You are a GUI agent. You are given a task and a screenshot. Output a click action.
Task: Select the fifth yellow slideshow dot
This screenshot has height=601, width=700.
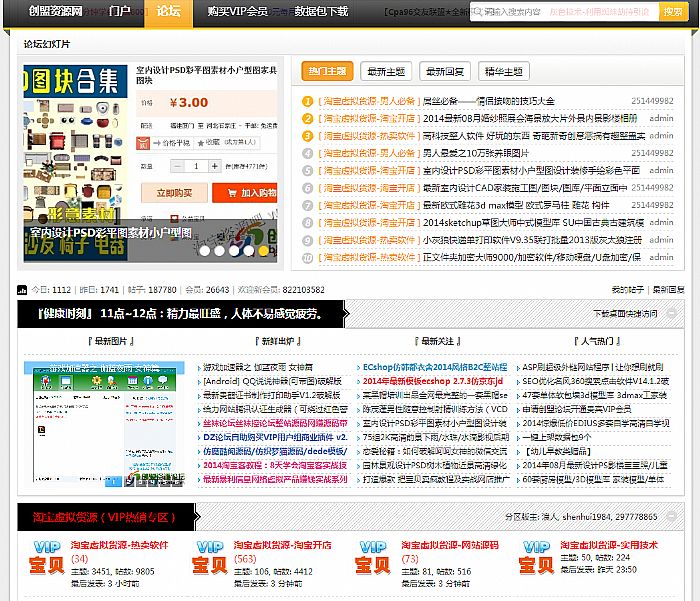click(x=264, y=251)
